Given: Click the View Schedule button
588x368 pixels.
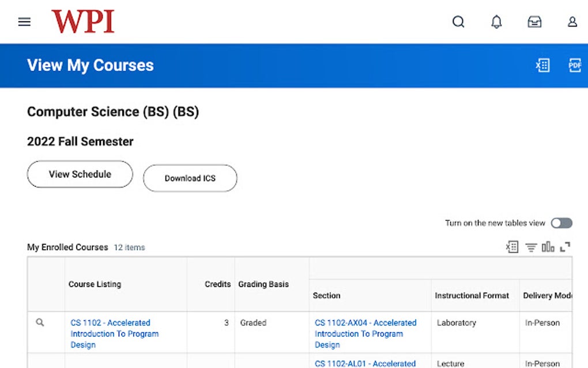Looking at the screenshot, I should 80,174.
